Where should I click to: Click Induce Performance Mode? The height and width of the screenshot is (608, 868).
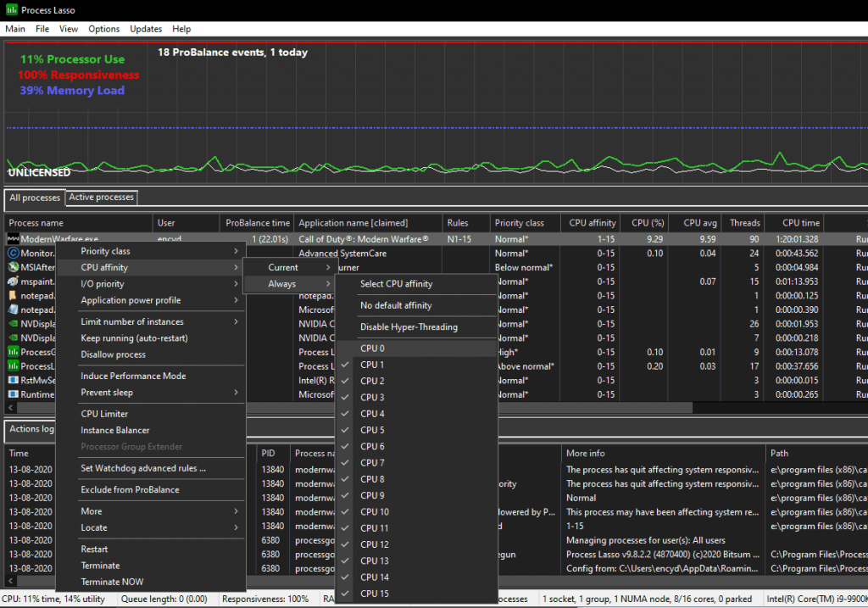coord(151,376)
